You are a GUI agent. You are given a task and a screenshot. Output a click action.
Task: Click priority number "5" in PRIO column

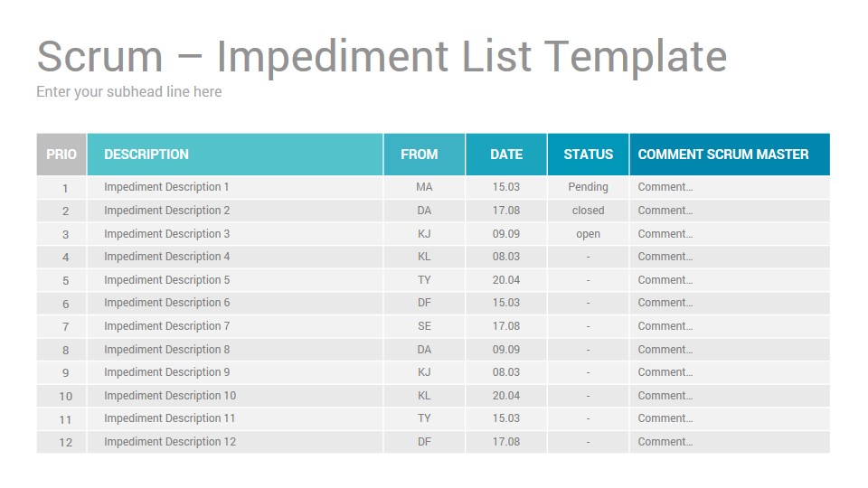65,281
